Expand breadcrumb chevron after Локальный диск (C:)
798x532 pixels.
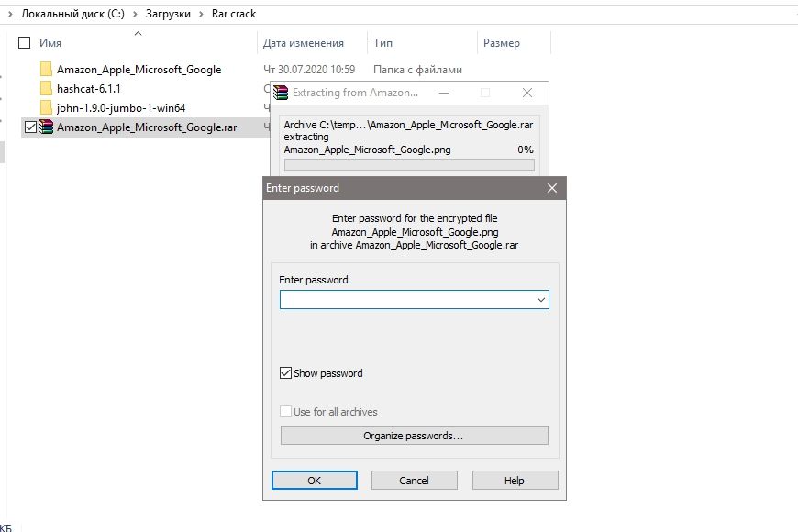135,14
